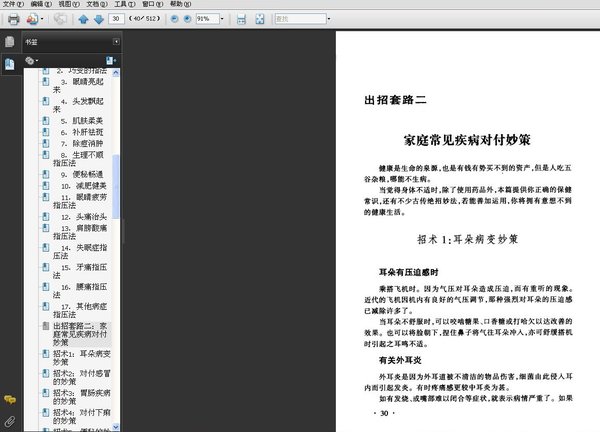Click the section title 招术 1:耳朵病变妙策

468,240
